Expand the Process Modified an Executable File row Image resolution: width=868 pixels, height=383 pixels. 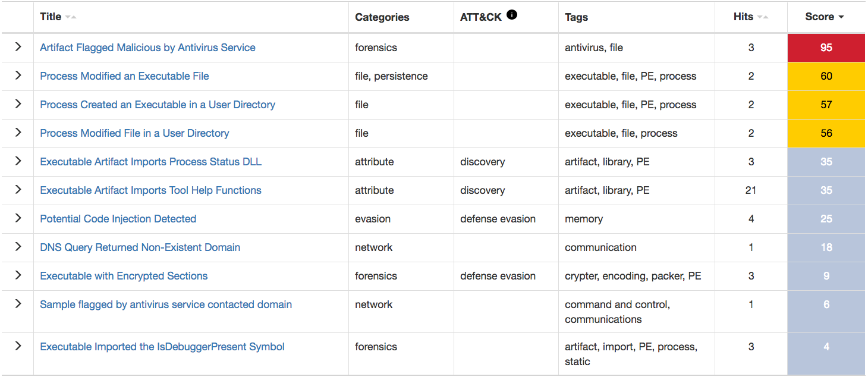[18, 76]
